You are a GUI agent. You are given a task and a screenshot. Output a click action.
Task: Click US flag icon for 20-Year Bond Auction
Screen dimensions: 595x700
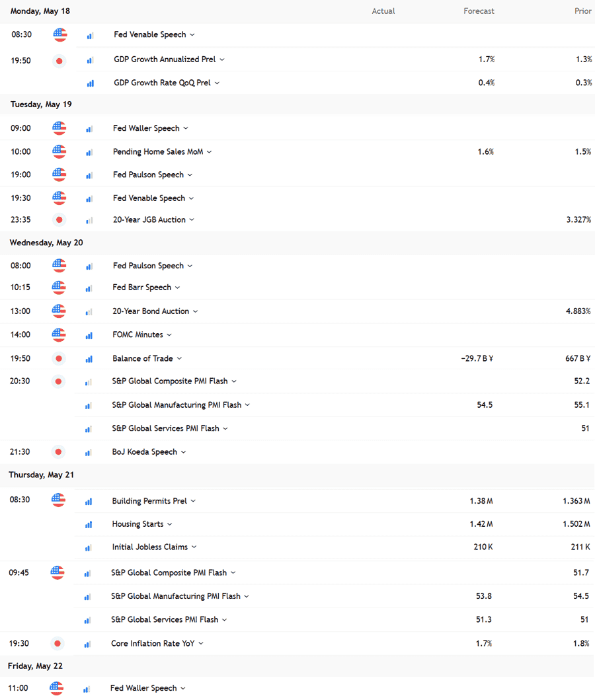click(x=58, y=311)
